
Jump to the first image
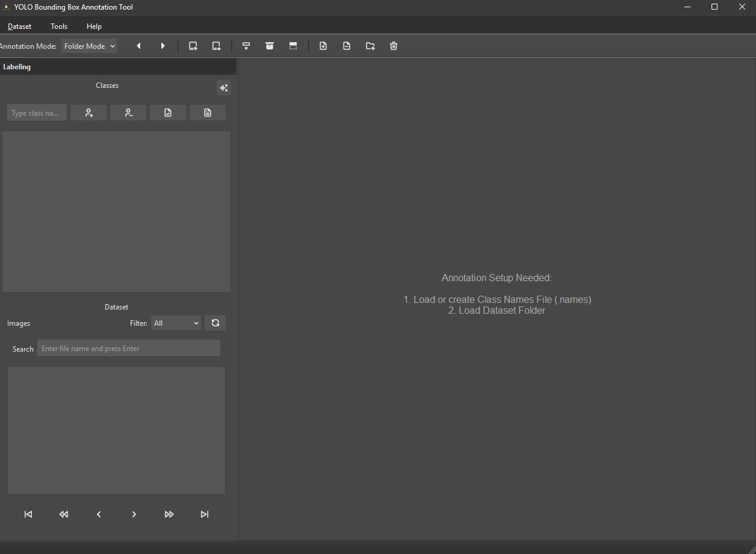pos(28,514)
